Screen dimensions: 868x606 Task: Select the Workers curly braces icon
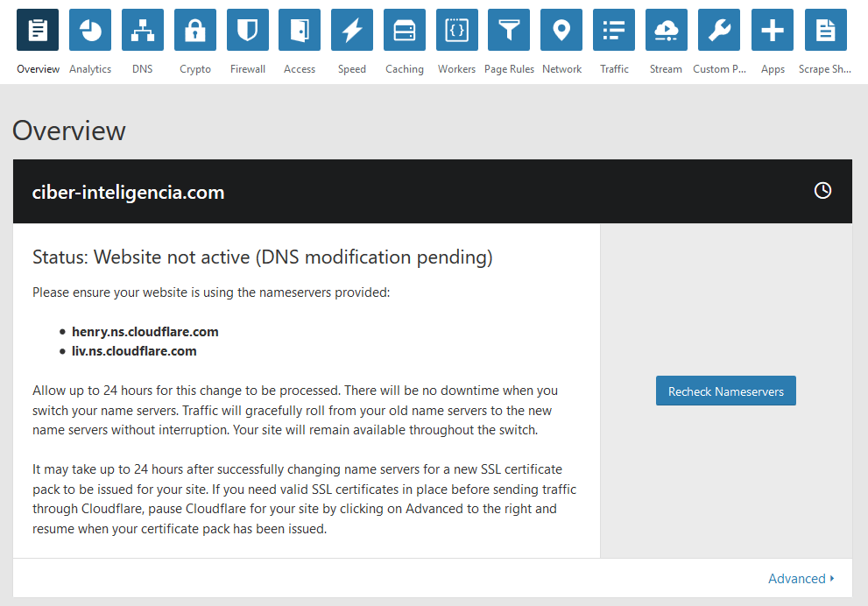point(456,30)
